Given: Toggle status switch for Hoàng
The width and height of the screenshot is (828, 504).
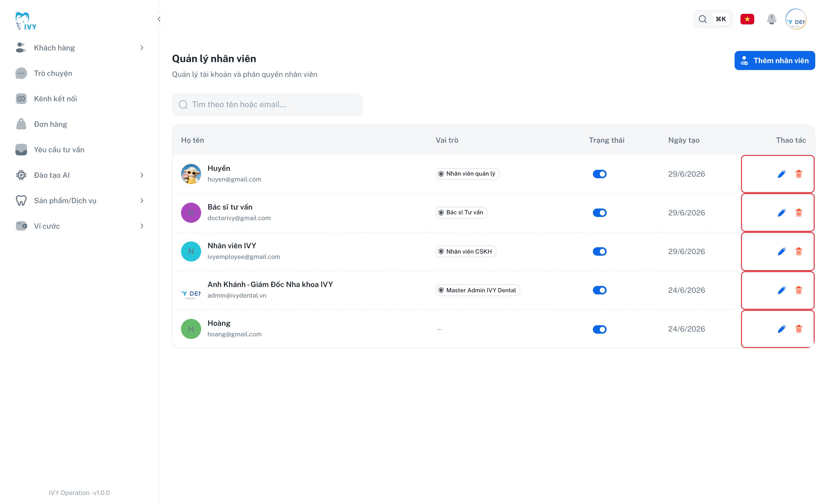Looking at the screenshot, I should pyautogui.click(x=600, y=329).
